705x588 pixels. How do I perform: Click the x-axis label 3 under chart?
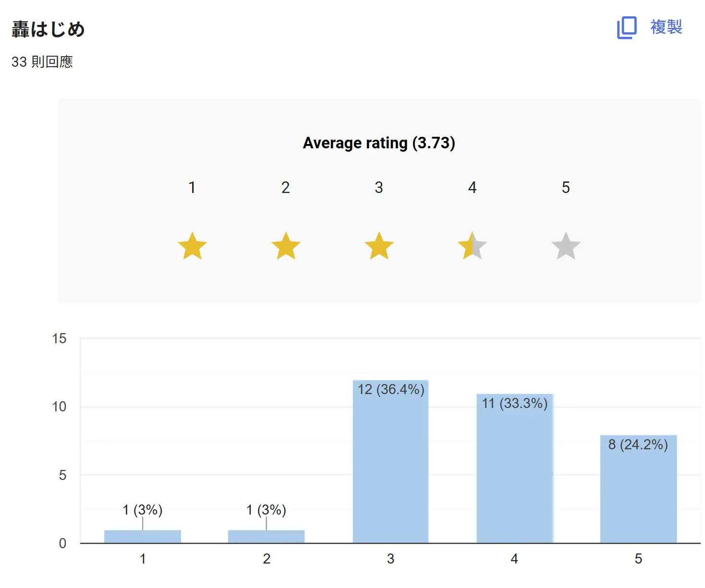(390, 559)
